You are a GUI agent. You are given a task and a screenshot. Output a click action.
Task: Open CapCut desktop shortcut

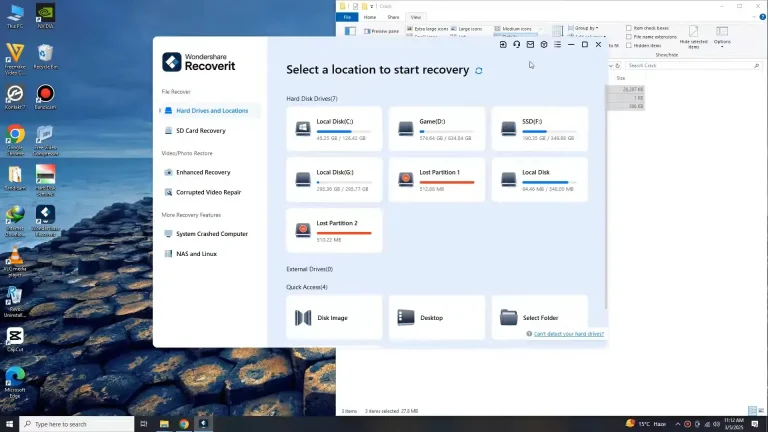tap(15, 340)
